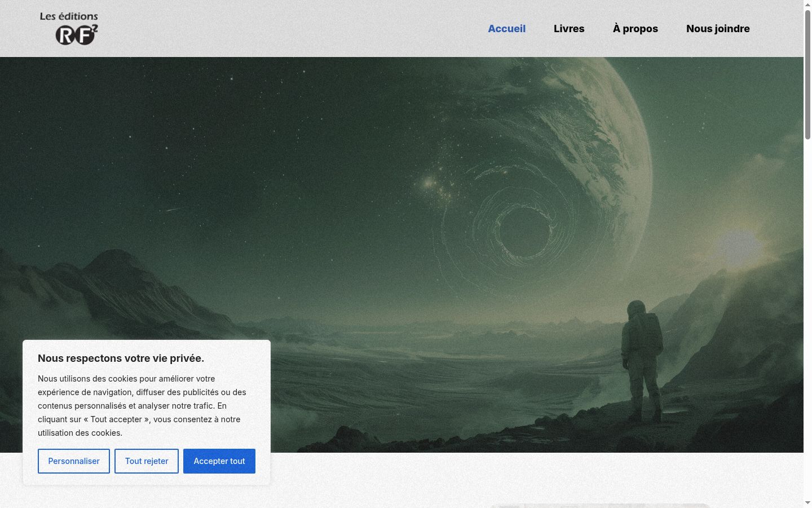Click the scrollbar up arrow
The image size is (812, 508).
coord(807,5)
